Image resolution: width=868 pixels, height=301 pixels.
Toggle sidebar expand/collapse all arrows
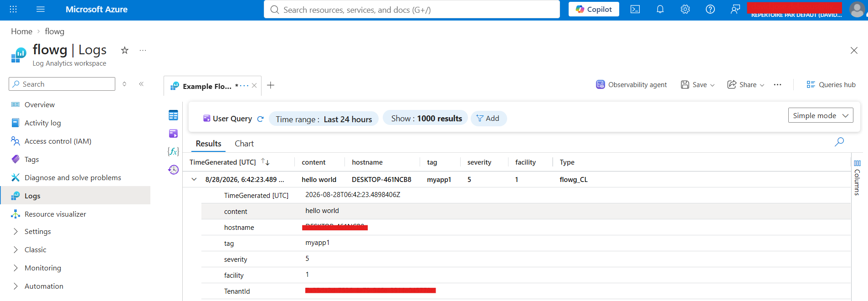click(x=124, y=84)
